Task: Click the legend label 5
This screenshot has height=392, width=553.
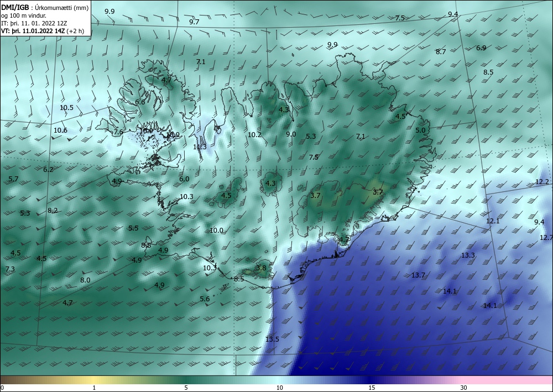Action: tap(186, 388)
